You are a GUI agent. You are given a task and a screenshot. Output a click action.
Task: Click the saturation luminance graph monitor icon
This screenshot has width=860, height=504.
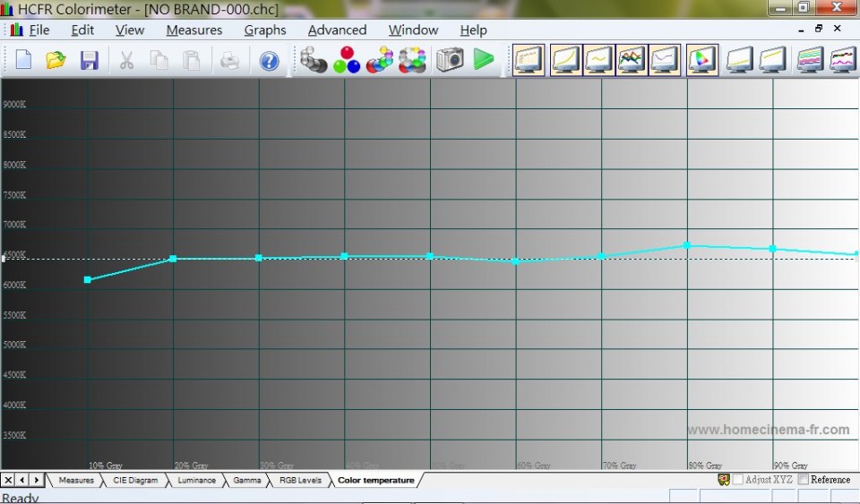pyautogui.click(x=810, y=60)
